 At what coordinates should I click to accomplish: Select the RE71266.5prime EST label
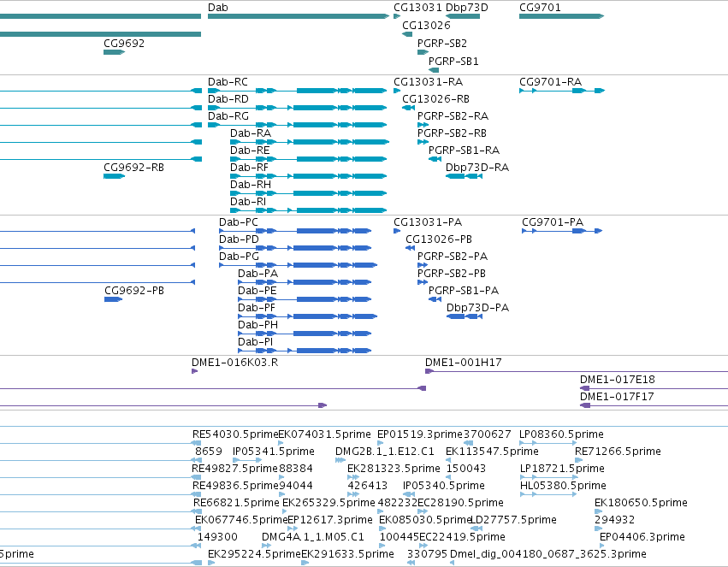(618, 452)
